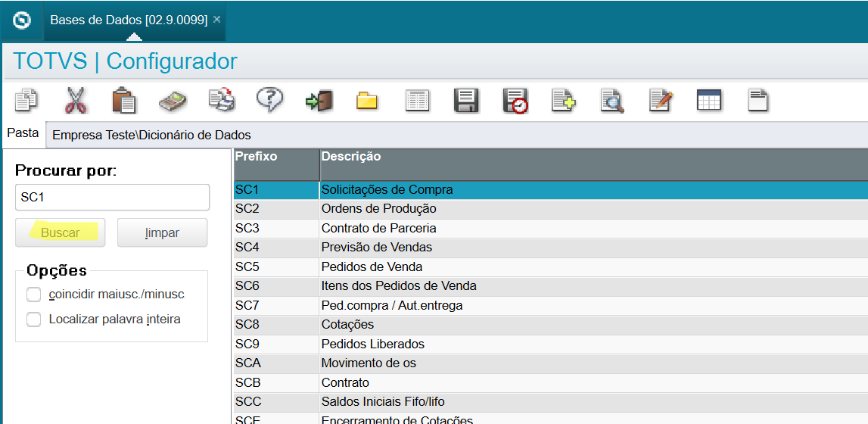
Task: Select the Cotações row
Action: tap(551, 324)
